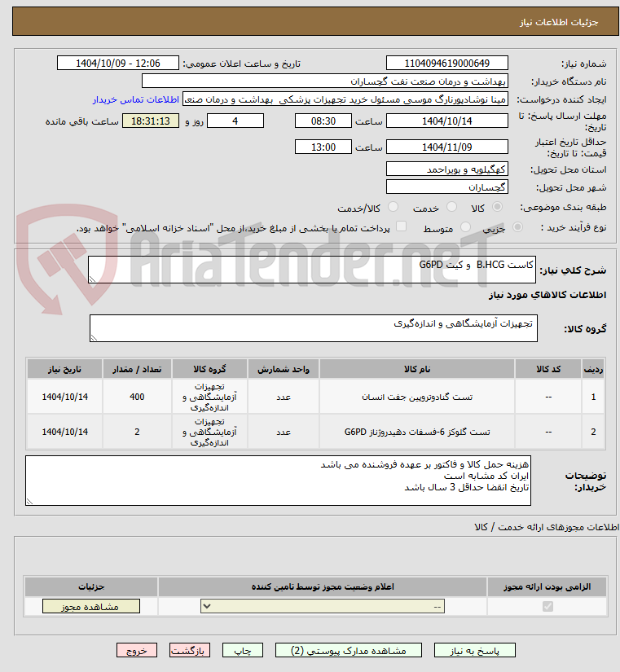Click کد کالا column header

tap(548, 369)
